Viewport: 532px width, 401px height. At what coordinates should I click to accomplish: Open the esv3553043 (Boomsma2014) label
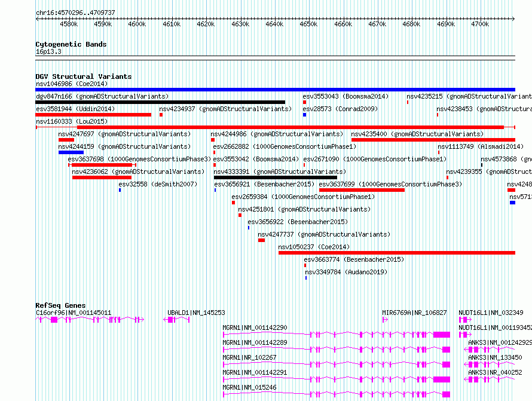pyautogui.click(x=346, y=96)
